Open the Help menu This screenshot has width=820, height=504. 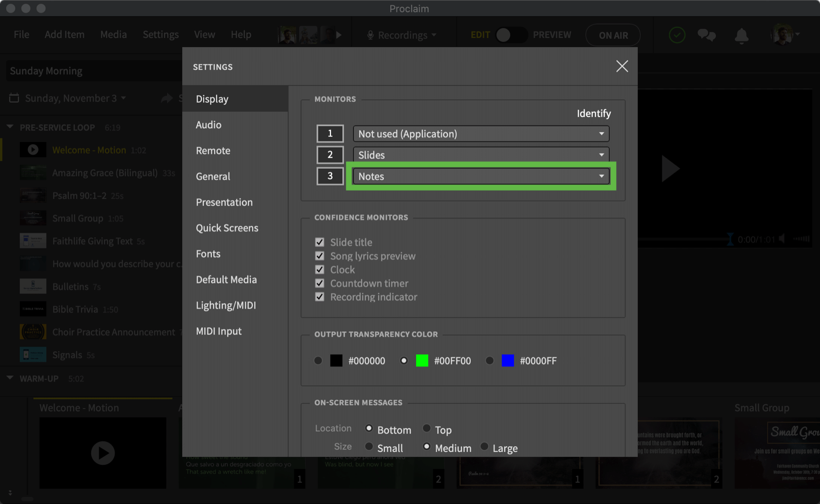(241, 35)
